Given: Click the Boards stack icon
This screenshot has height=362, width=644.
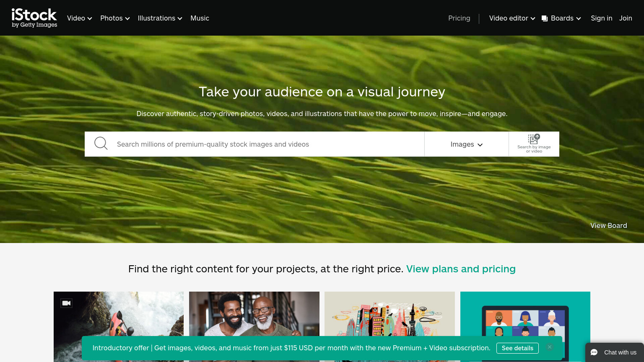Looking at the screenshot, I should (545, 18).
